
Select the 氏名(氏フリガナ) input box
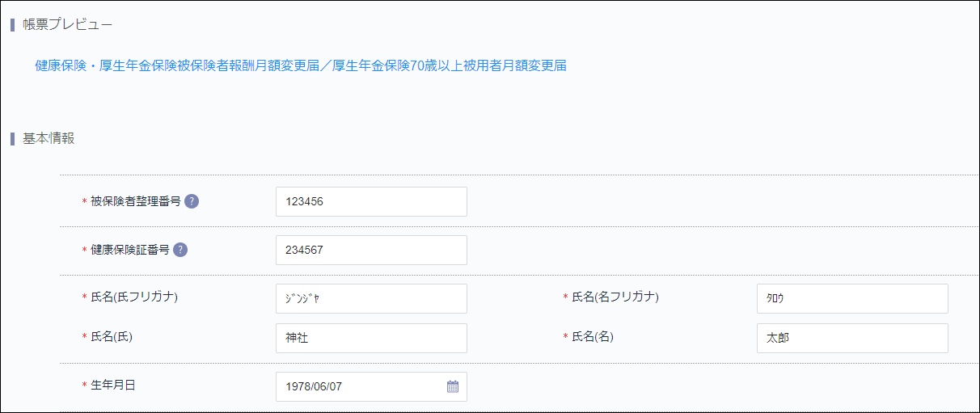coord(371,298)
